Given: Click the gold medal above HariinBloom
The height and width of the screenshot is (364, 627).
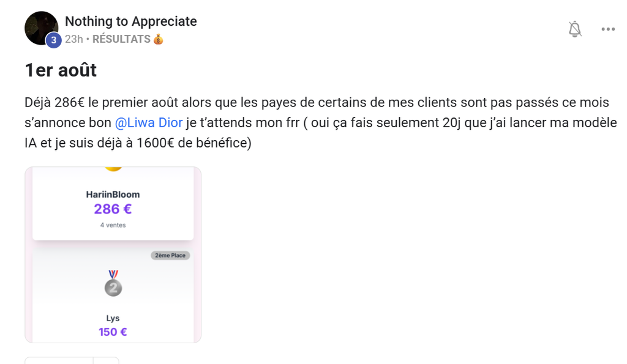Looking at the screenshot, I should tap(113, 169).
